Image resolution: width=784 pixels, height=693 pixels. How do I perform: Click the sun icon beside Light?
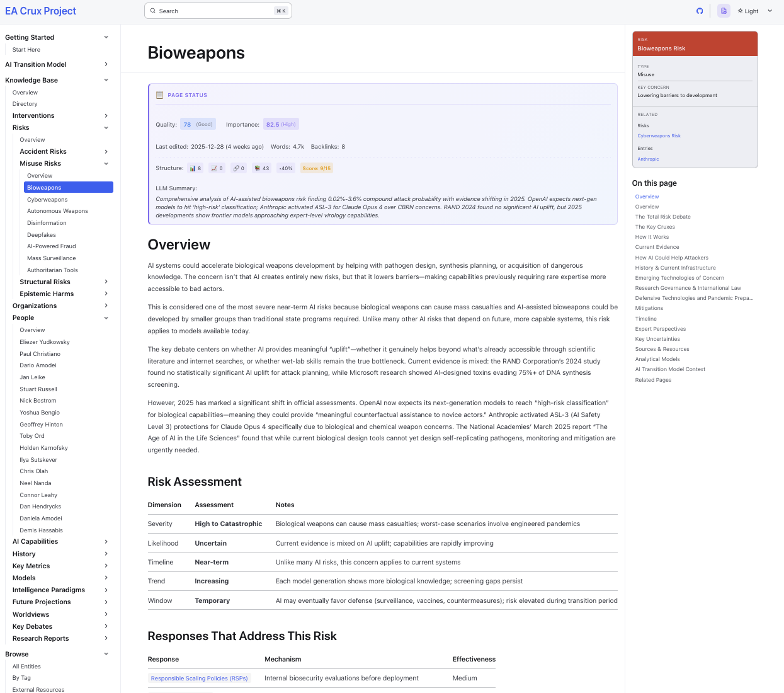tap(741, 11)
